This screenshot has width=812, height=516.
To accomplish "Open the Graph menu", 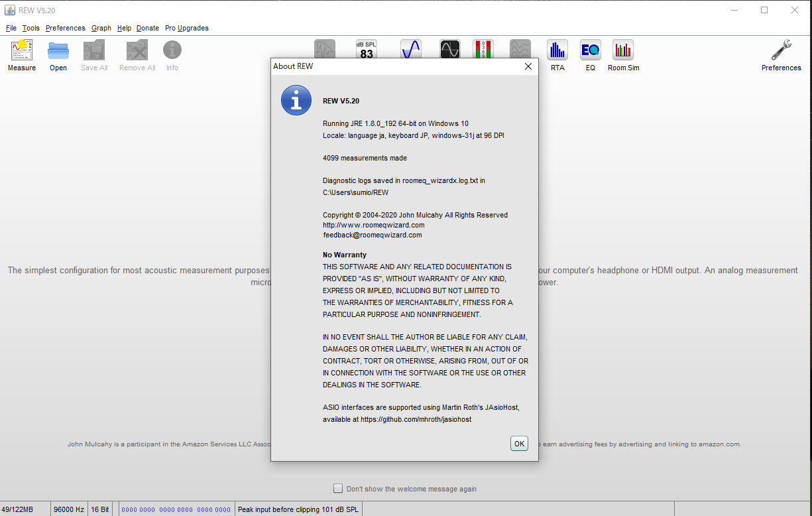I will (x=101, y=28).
